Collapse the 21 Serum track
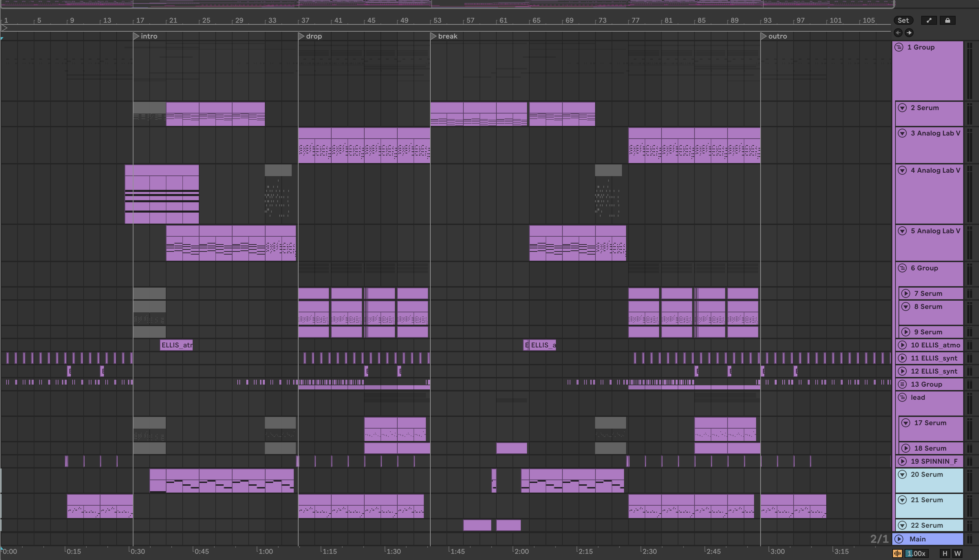The image size is (979, 560). point(903,499)
